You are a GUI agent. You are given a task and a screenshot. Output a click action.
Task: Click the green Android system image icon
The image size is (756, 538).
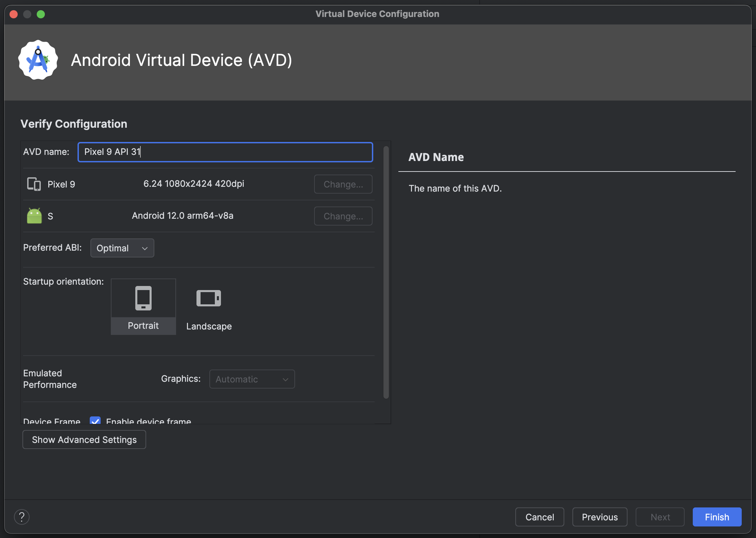tap(34, 216)
